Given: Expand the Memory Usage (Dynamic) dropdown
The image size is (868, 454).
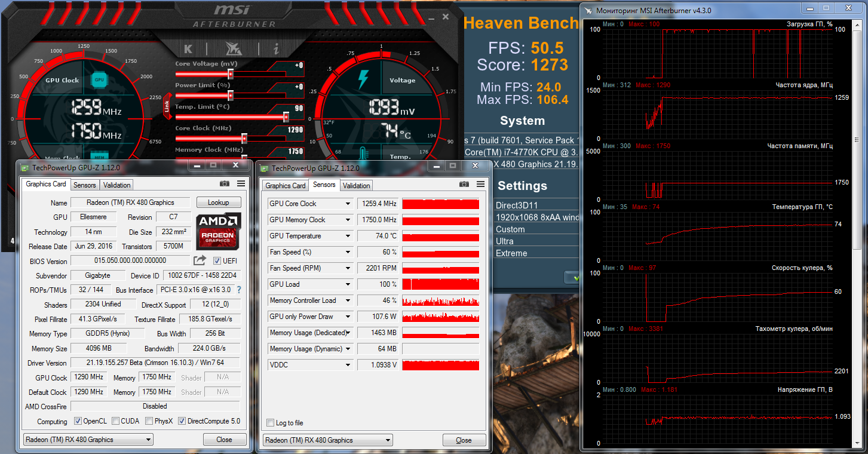Looking at the screenshot, I should point(348,349).
